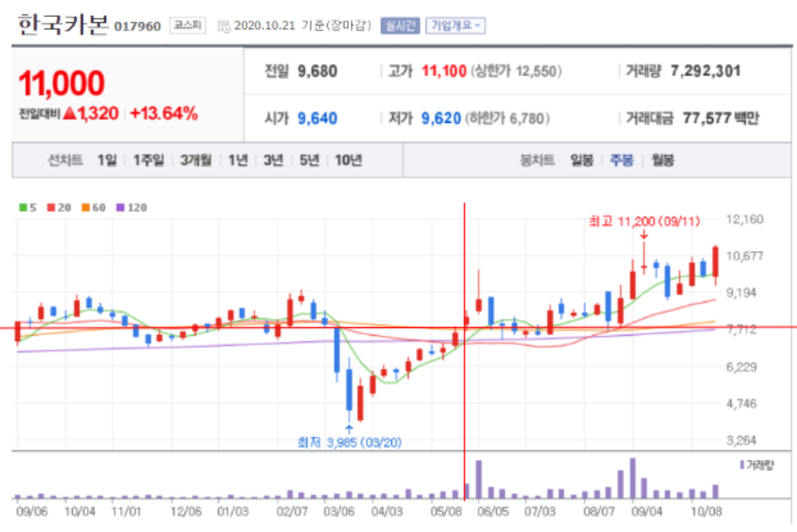
Task: Click the 하한가 6,780 text
Action: tap(507, 119)
